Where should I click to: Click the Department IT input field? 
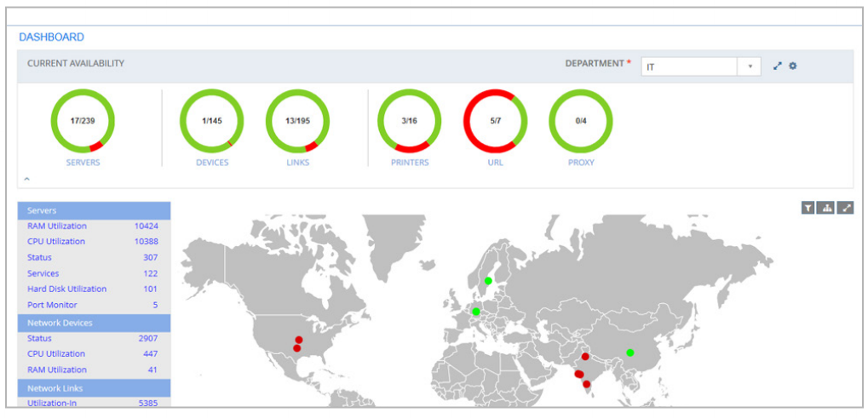click(688, 66)
